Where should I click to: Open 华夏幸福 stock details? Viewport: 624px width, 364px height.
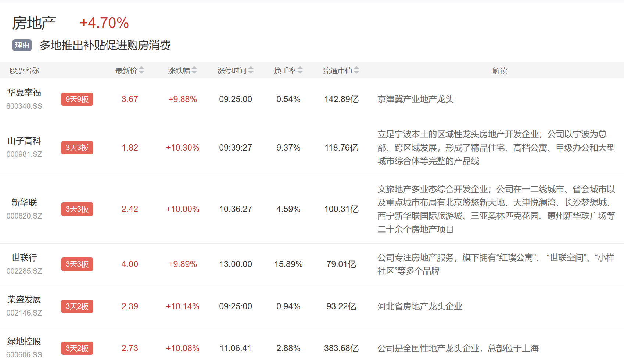[x=24, y=93]
